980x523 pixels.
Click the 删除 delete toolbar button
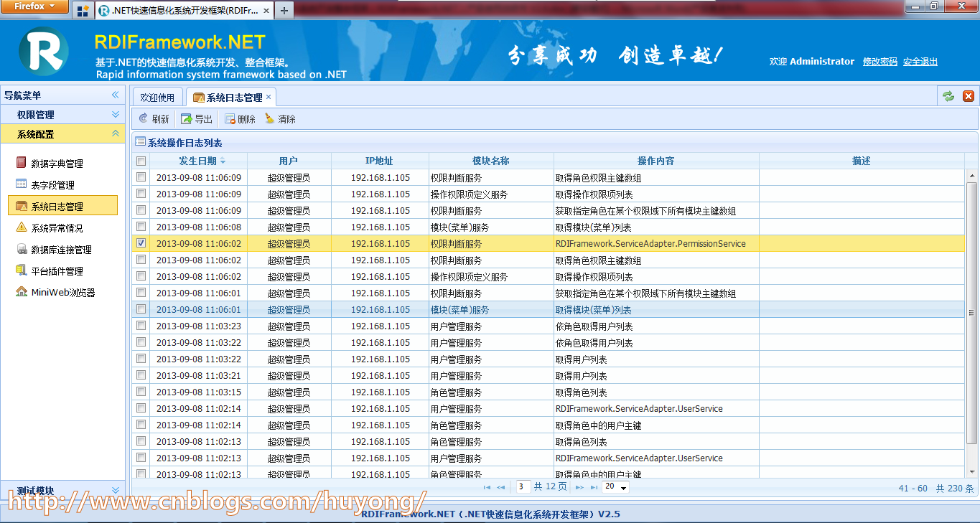[x=240, y=119]
